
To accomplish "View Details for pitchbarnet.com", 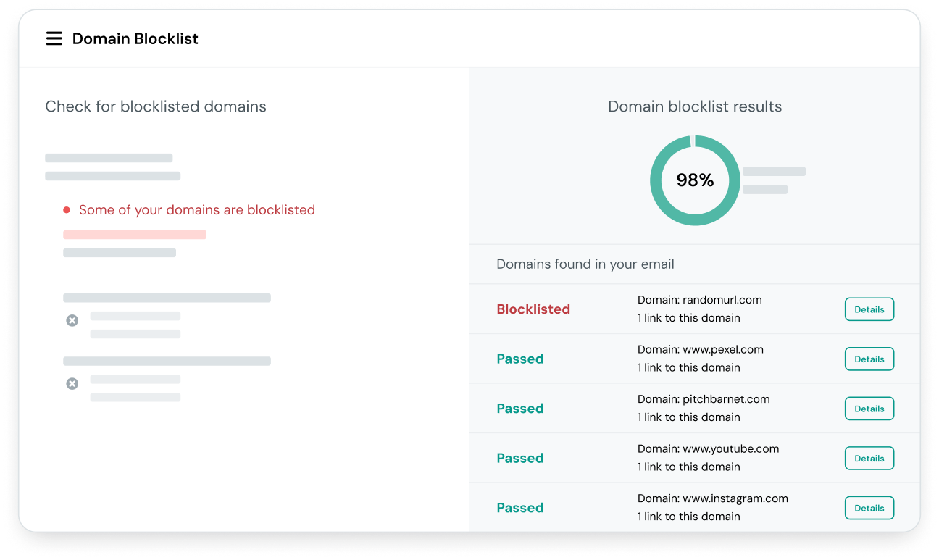I will 869,409.
